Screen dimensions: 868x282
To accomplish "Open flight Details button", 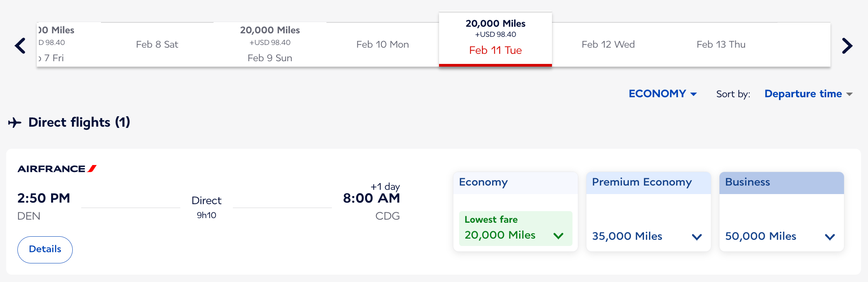I will 45,249.
